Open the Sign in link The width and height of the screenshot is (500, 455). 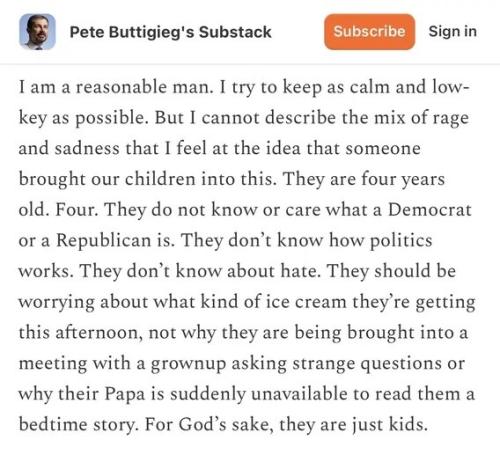pyautogui.click(x=453, y=31)
